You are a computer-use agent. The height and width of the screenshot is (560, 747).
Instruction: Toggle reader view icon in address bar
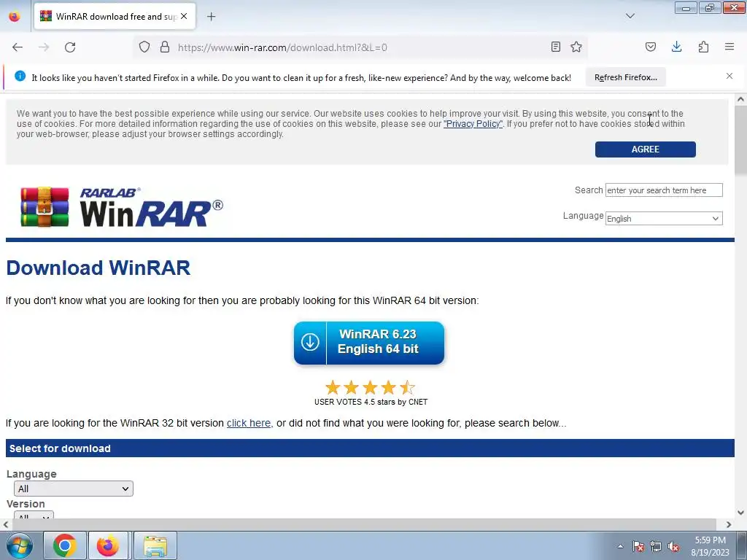[555, 47]
